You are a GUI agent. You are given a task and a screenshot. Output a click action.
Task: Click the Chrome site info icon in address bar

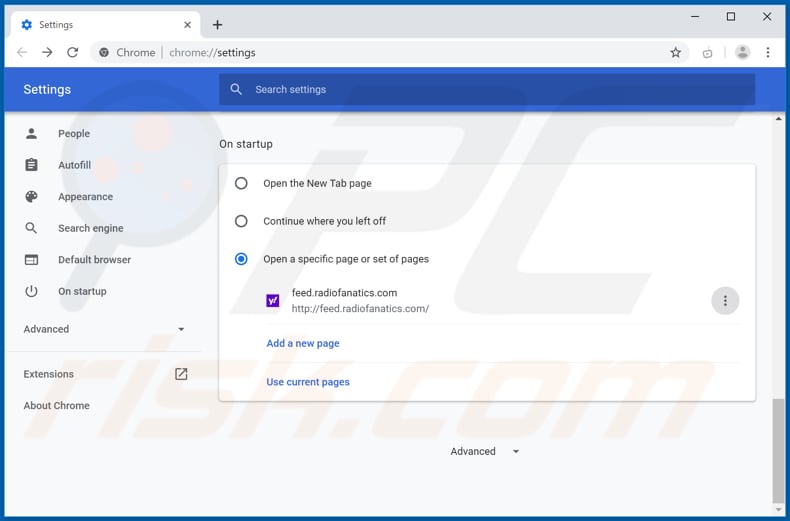click(104, 52)
